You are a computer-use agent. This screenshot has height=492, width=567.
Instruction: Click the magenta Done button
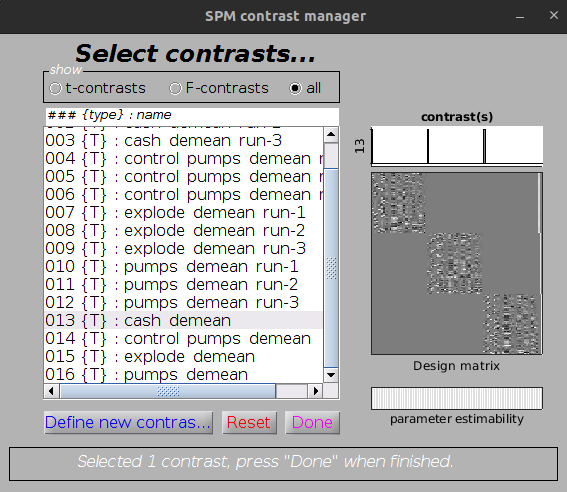[x=312, y=422]
